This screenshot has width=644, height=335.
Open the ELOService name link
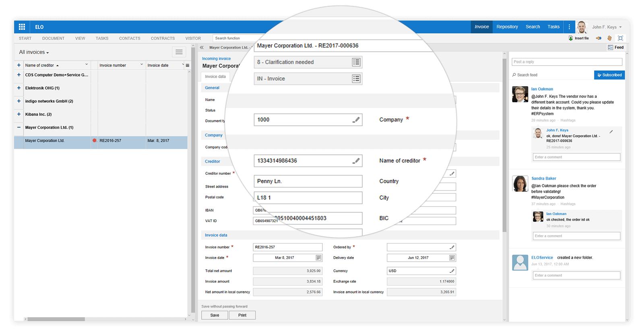tap(542, 258)
